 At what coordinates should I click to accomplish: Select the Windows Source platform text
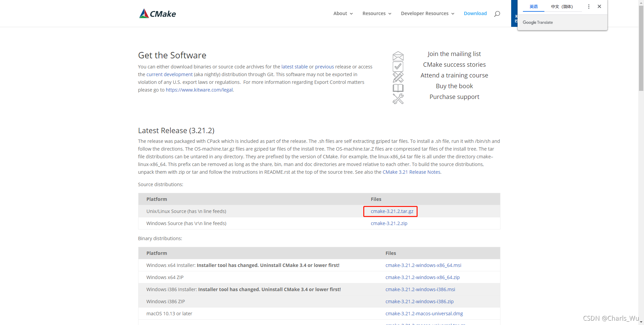tap(186, 223)
